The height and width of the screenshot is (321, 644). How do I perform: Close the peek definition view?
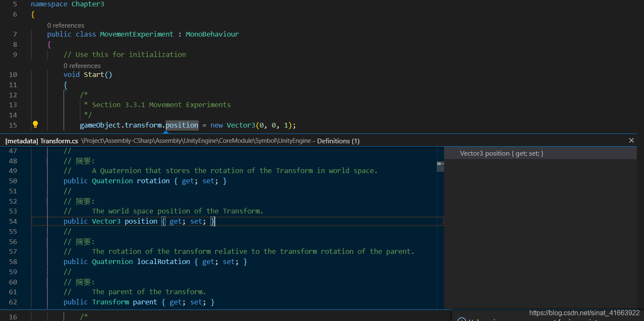tap(631, 140)
